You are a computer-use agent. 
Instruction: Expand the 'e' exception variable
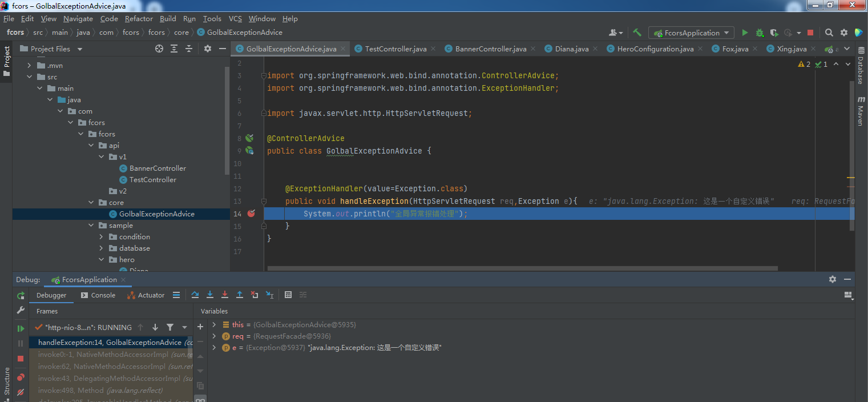pyautogui.click(x=214, y=348)
